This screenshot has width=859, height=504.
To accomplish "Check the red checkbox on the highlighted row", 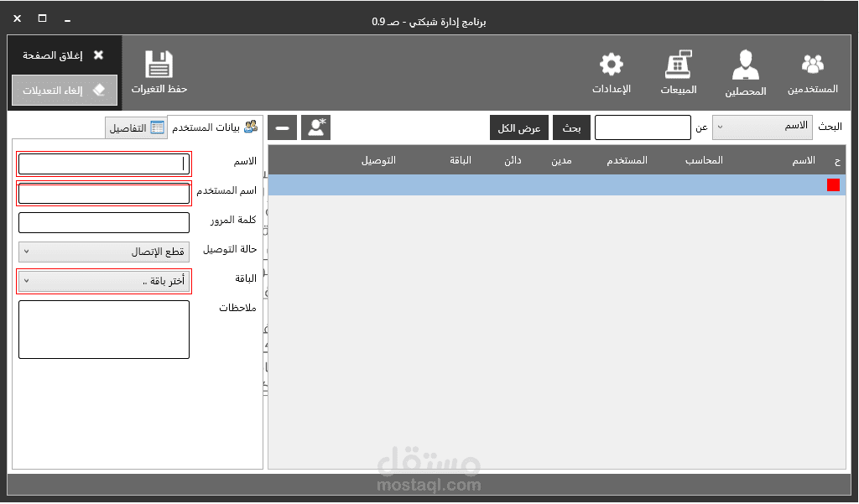I will coord(833,185).
